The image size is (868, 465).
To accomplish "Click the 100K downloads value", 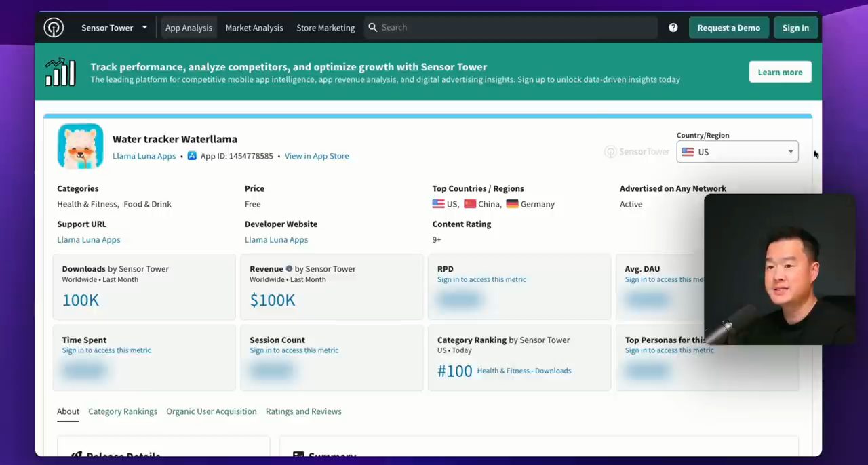I will pos(81,300).
